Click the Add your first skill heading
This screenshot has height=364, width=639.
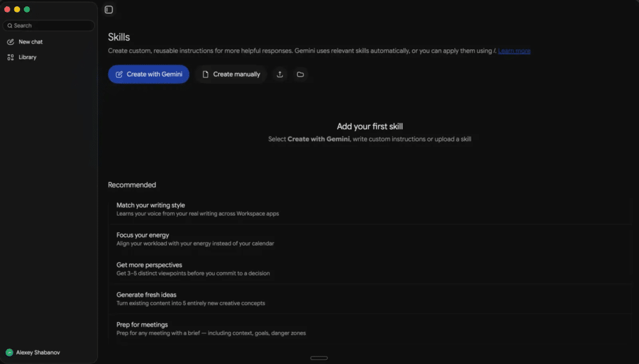[369, 127]
